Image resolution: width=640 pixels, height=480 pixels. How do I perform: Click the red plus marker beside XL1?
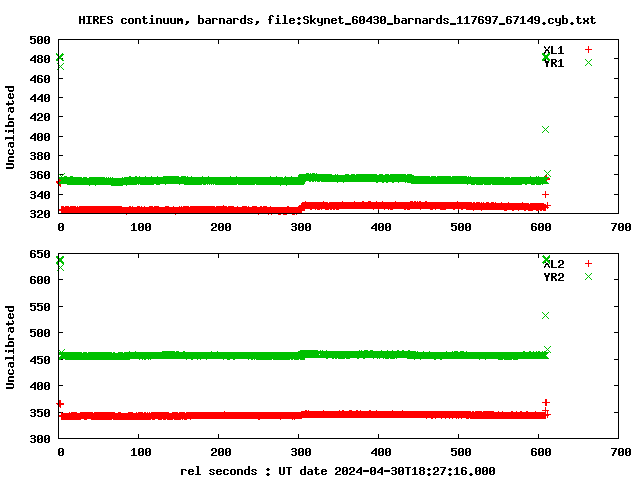click(x=588, y=49)
